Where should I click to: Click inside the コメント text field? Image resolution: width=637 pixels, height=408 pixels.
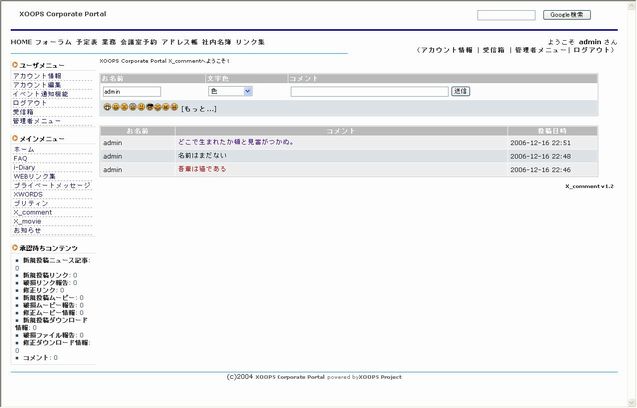369,91
